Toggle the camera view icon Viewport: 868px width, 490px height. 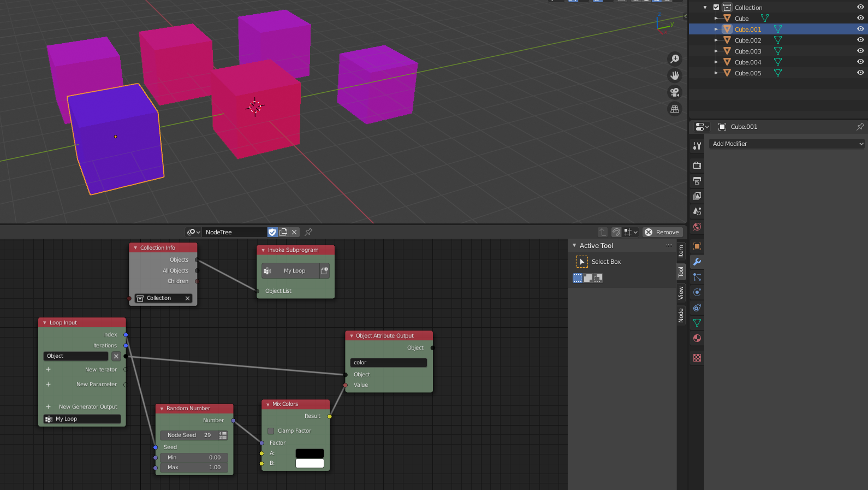point(675,92)
